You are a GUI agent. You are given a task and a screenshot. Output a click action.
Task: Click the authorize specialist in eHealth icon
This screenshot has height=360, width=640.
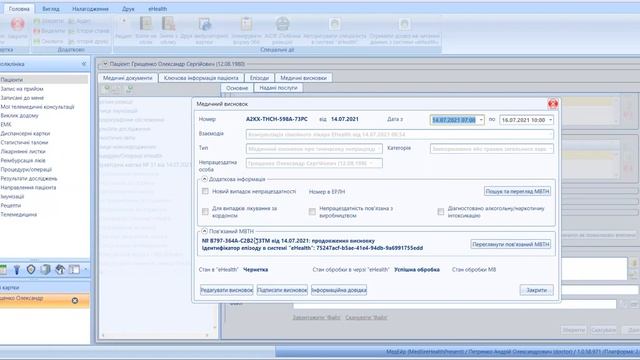tap(335, 24)
